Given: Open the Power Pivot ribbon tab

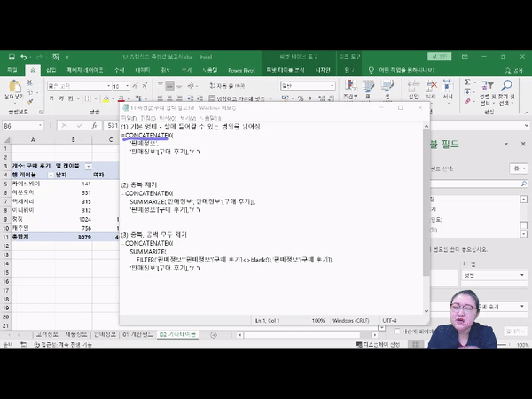Looking at the screenshot, I should [x=241, y=69].
